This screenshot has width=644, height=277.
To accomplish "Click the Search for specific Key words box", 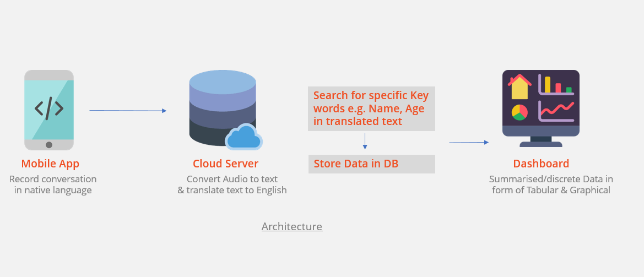I will [x=371, y=108].
